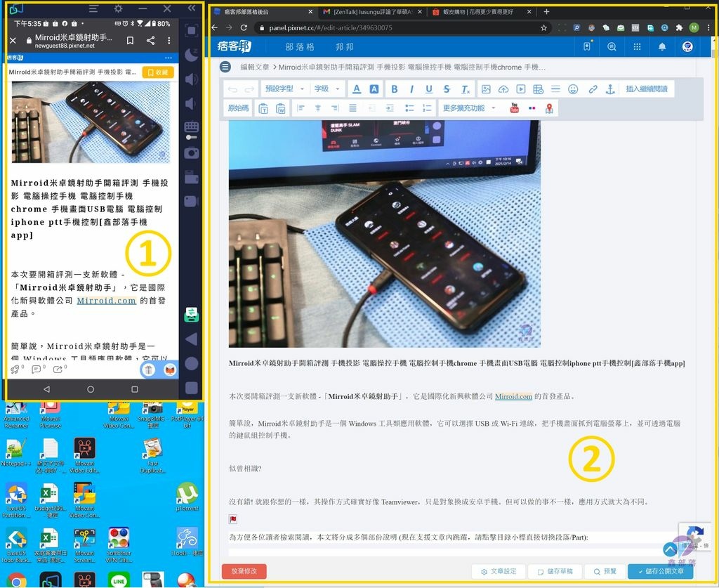Toggle Mirroid fullscreen mode icon

pos(192,31)
